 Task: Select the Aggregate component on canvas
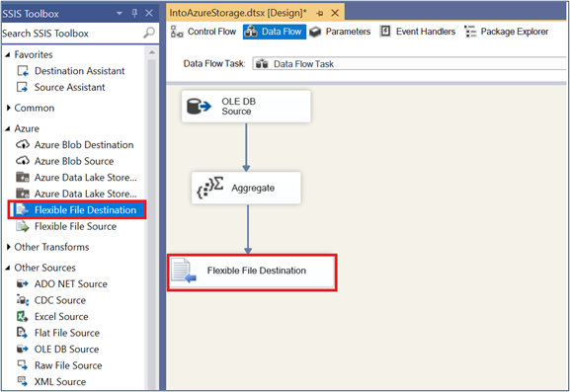pyautogui.click(x=246, y=188)
